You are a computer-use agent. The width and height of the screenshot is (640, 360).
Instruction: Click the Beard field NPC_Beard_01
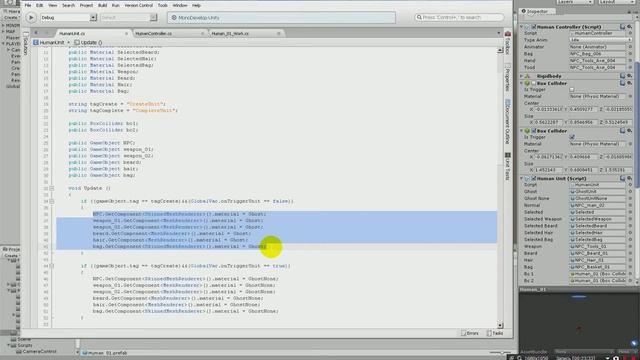[597, 253]
